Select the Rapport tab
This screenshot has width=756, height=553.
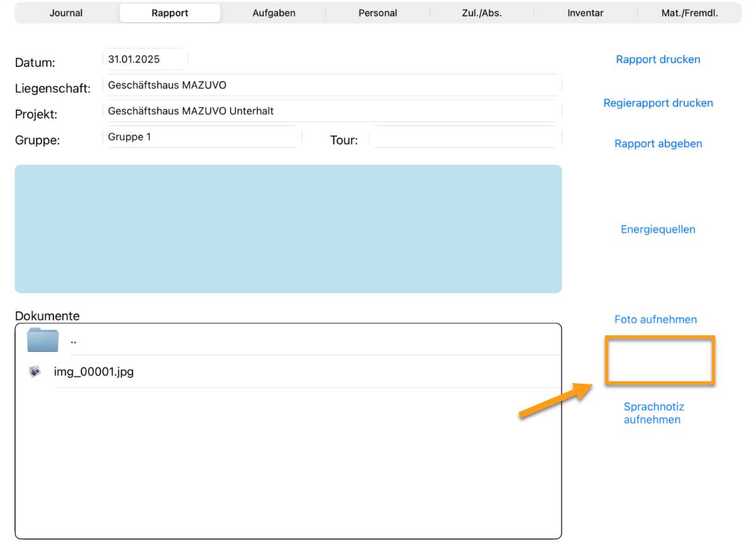click(170, 13)
